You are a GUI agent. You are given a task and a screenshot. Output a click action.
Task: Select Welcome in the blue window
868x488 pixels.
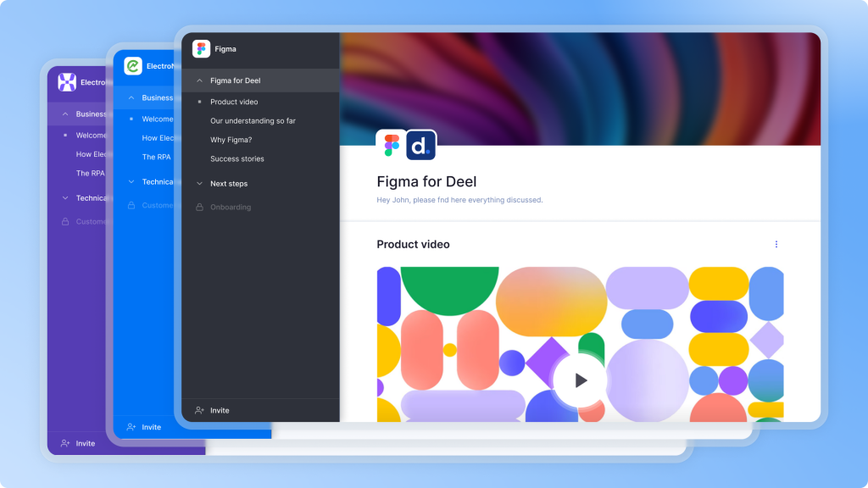click(x=157, y=119)
